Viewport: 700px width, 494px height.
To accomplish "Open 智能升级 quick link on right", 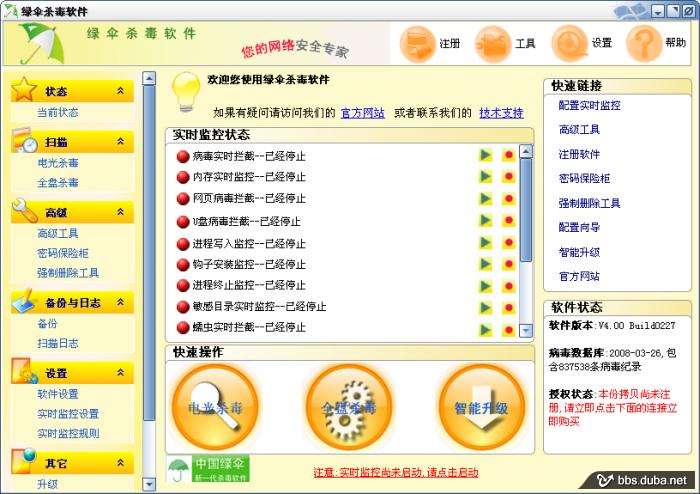I will click(x=579, y=252).
